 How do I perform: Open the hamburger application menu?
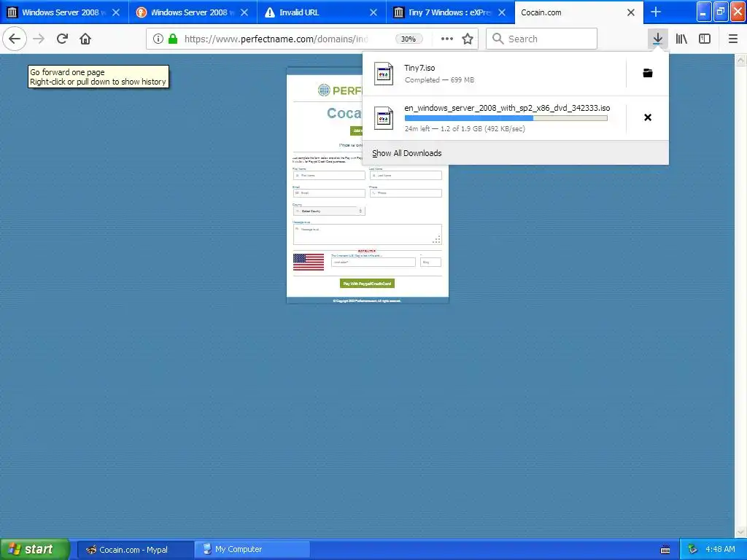pos(732,39)
